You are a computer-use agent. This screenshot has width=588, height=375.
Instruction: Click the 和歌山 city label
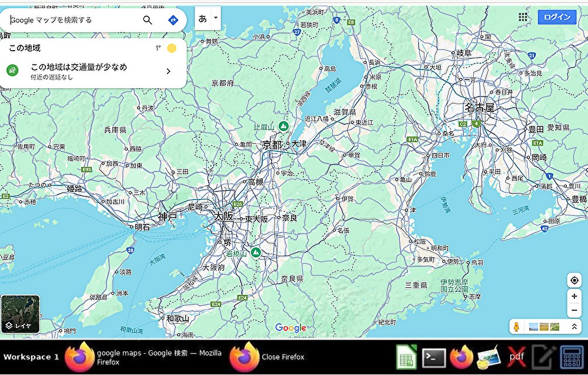(178, 318)
